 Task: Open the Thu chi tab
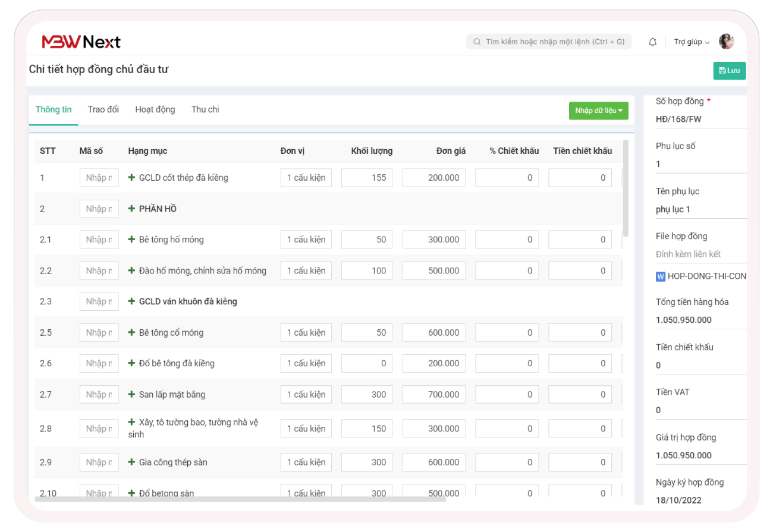[205, 109]
